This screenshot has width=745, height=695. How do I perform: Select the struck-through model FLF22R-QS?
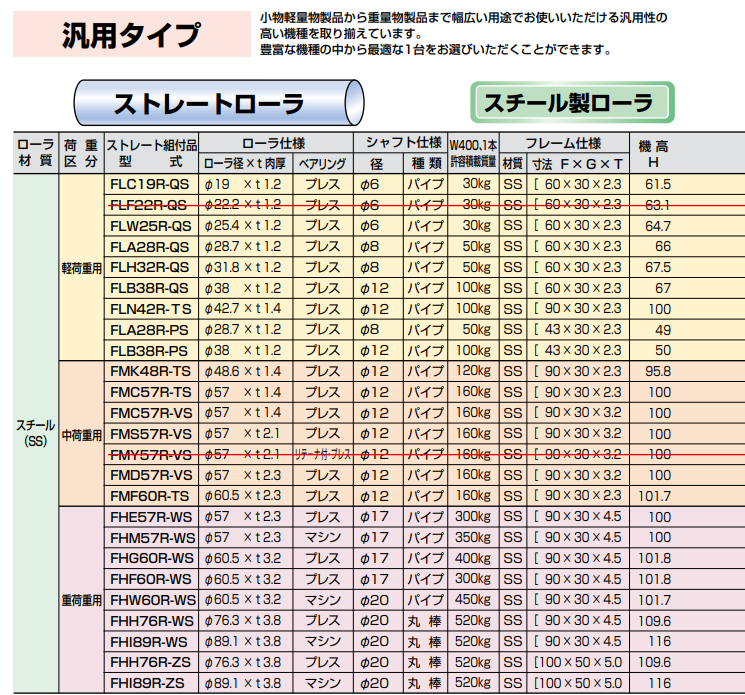click(x=147, y=205)
